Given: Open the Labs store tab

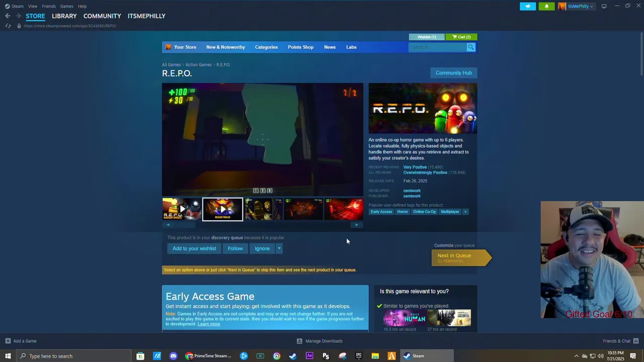Looking at the screenshot, I should pos(351,47).
